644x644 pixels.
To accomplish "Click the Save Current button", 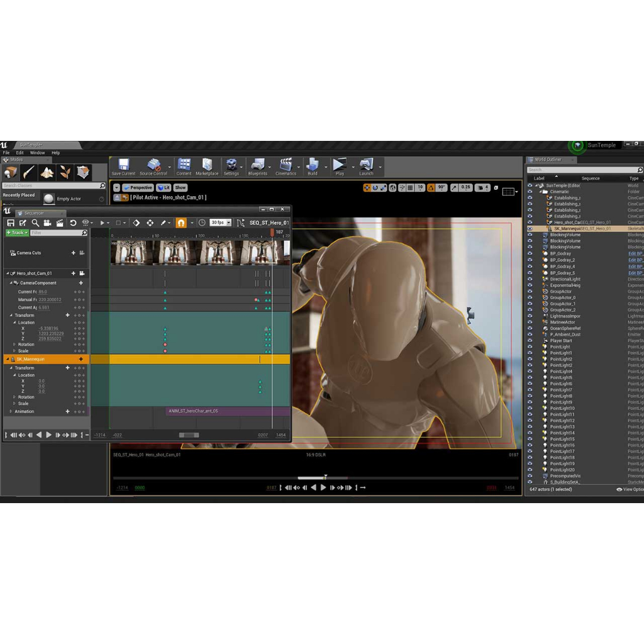I will click(123, 165).
